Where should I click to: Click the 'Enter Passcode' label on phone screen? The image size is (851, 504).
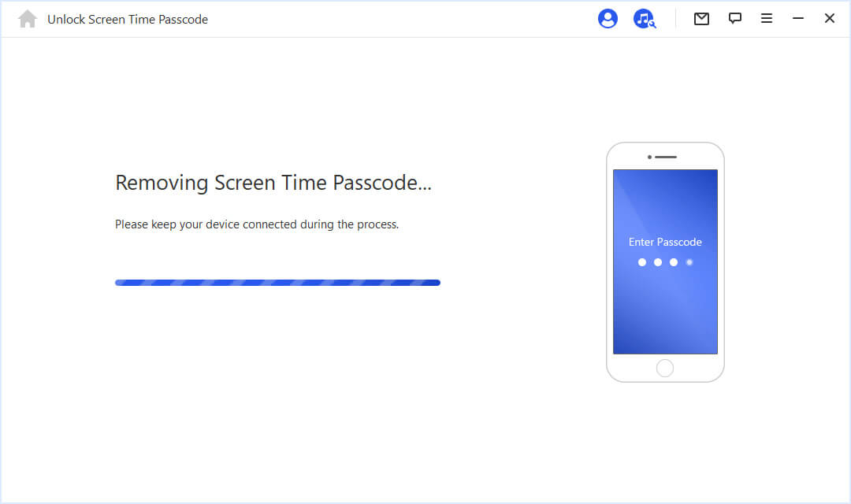(665, 242)
